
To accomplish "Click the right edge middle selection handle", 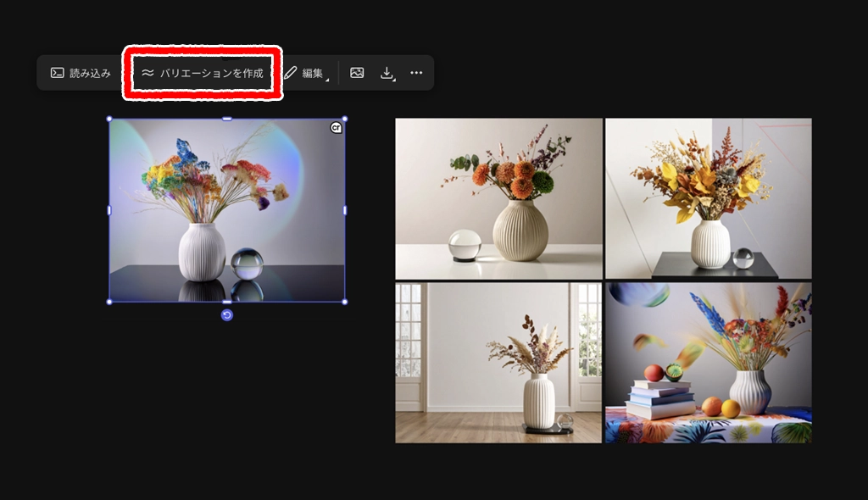I will 345,210.
